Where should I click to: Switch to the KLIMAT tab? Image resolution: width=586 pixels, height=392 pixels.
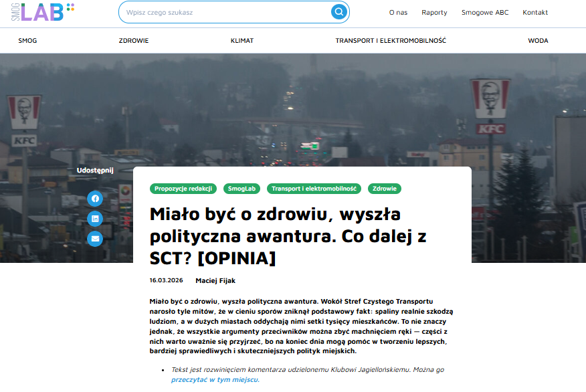click(x=243, y=41)
